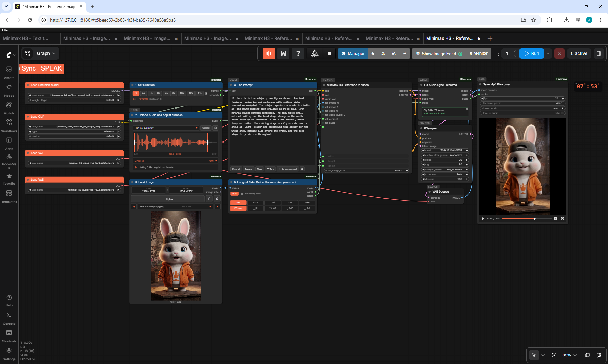This screenshot has width=608, height=364.
Task: Click the question mark toolbar icon
Action: pos(298,53)
